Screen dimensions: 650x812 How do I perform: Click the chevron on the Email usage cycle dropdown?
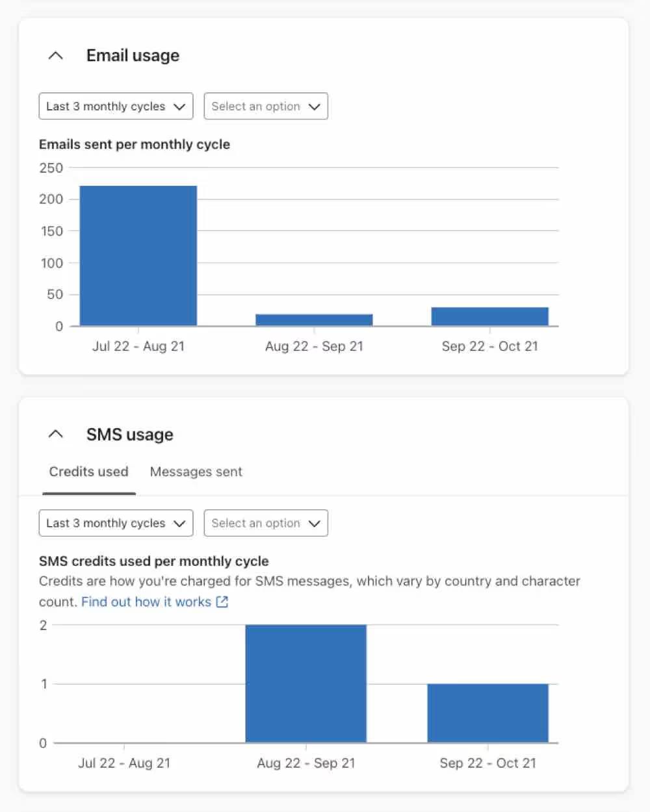click(x=180, y=106)
